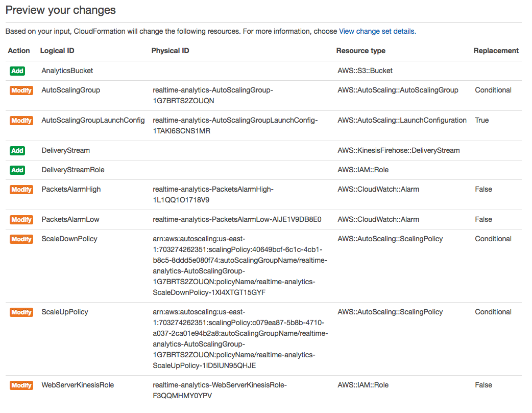Click the Modify badge for ScaleDownPolicy
Screen dimensions: 532x413
coord(21,239)
